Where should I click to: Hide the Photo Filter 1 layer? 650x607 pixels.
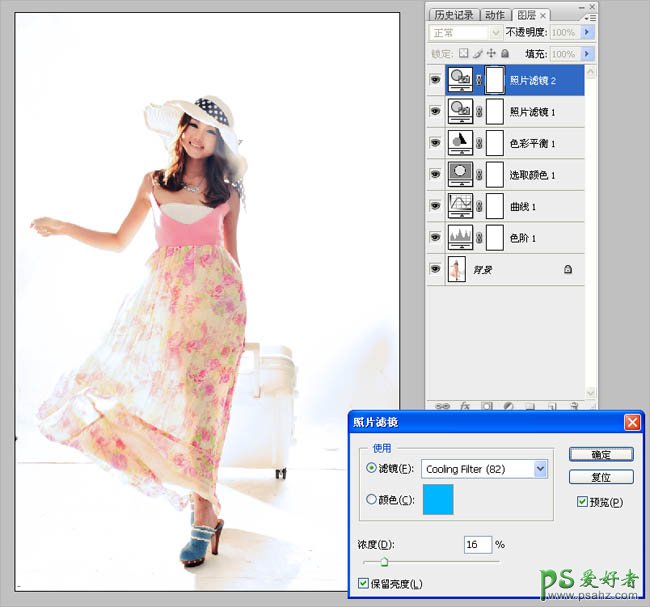click(435, 112)
